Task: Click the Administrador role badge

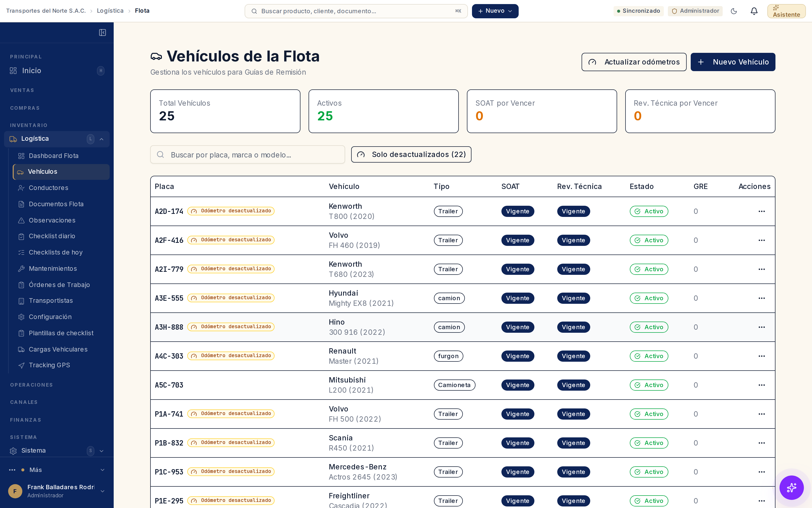Action: pyautogui.click(x=695, y=11)
